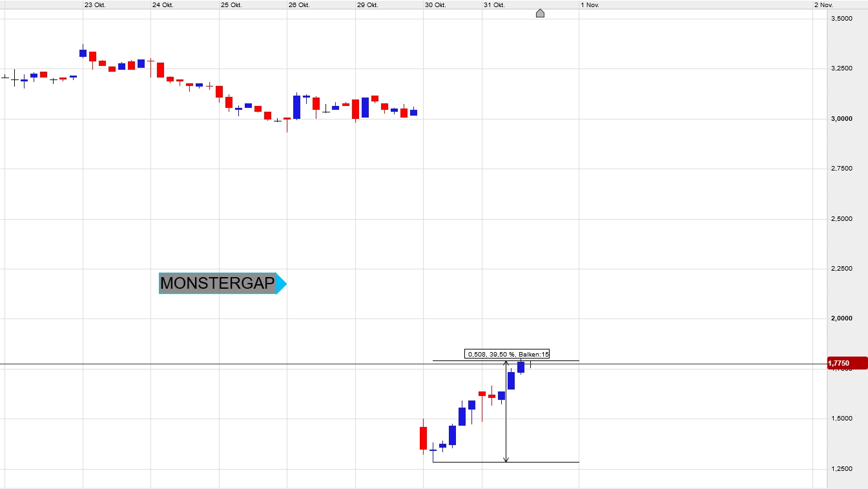Click the 3,2500 price axis label
This screenshot has height=489, width=868.
coord(842,68)
